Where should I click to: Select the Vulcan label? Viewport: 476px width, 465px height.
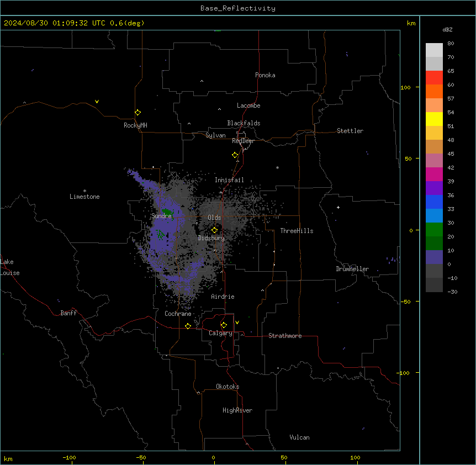coord(300,437)
